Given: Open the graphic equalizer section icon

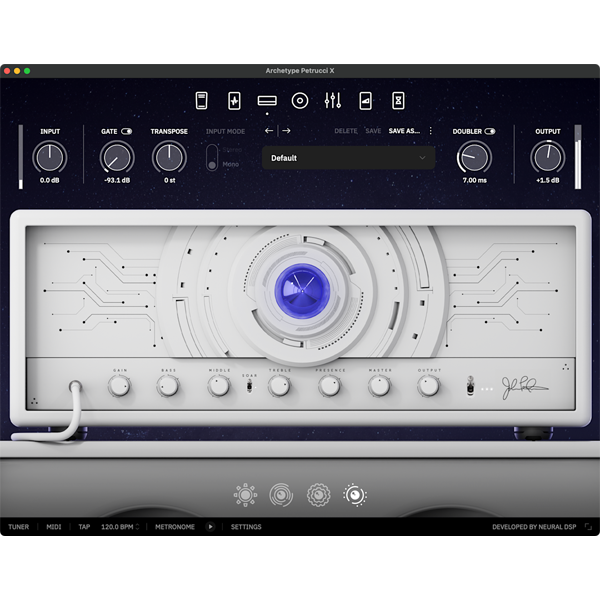Looking at the screenshot, I should tap(333, 100).
